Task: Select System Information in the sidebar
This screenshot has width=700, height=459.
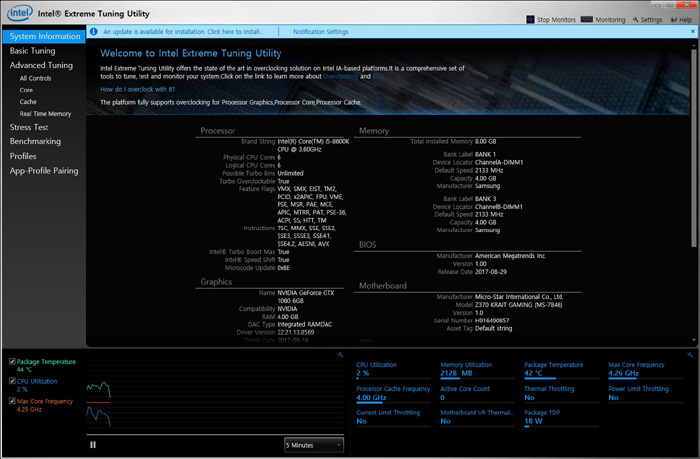Action: pos(44,37)
